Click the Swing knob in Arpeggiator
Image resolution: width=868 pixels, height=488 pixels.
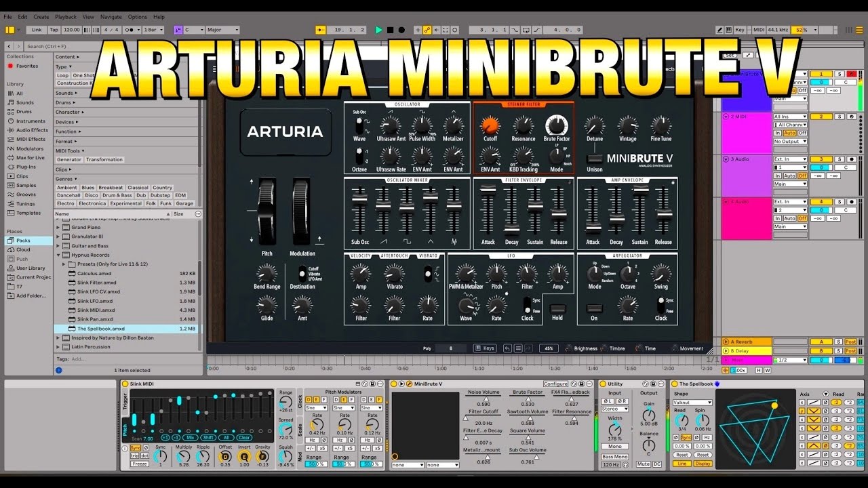[660, 273]
